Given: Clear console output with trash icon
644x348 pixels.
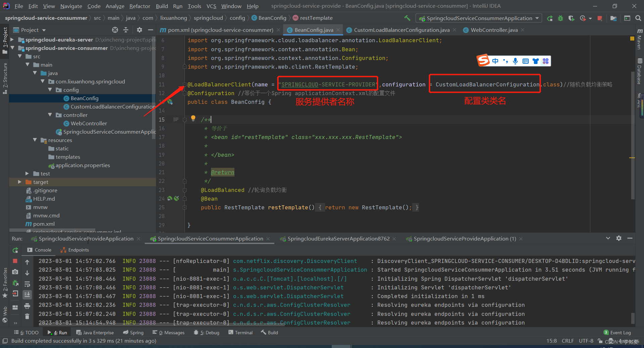Looking at the screenshot, I should coord(27,316).
